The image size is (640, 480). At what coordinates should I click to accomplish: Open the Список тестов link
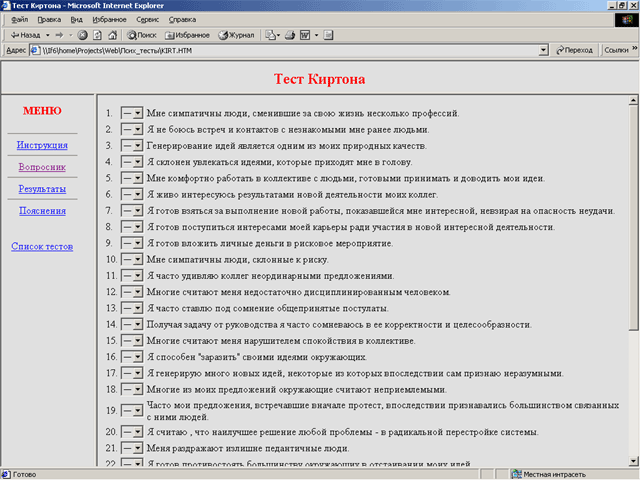(42, 247)
